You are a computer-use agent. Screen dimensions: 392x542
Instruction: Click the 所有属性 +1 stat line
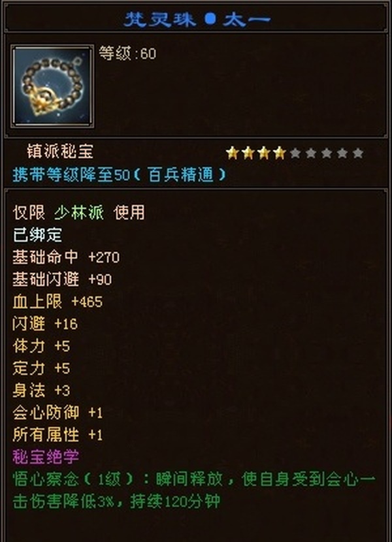(x=57, y=435)
